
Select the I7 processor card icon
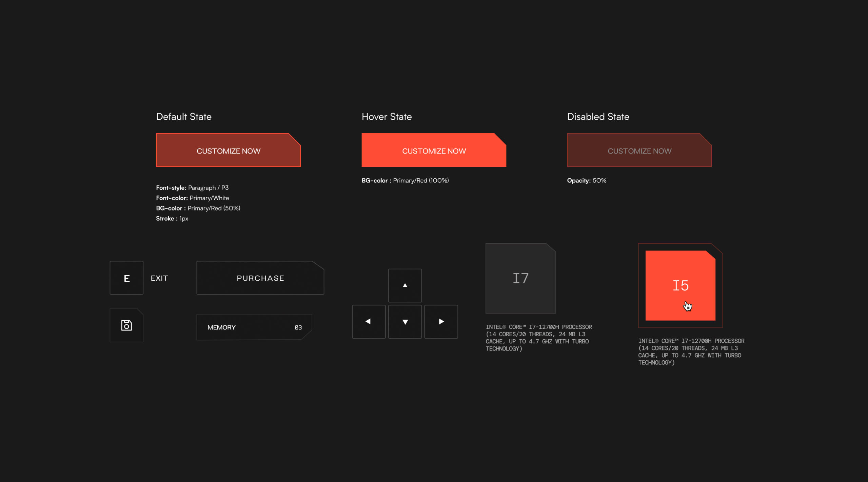(x=521, y=278)
